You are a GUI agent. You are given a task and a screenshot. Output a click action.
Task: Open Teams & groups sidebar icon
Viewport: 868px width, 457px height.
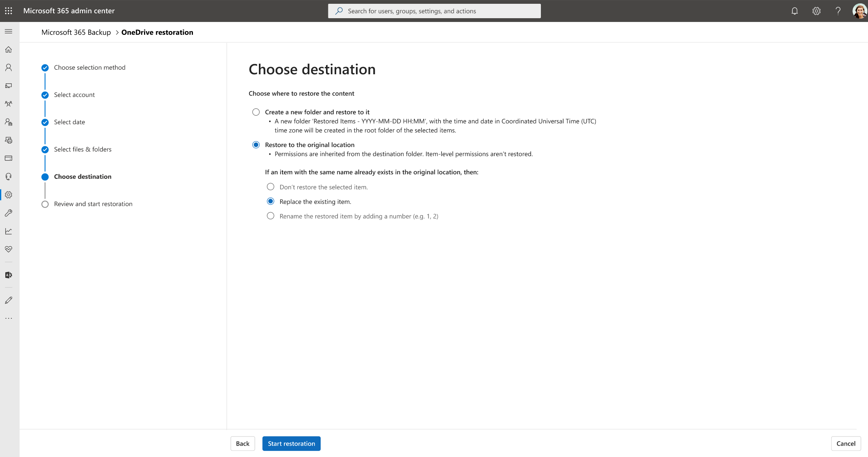click(8, 104)
